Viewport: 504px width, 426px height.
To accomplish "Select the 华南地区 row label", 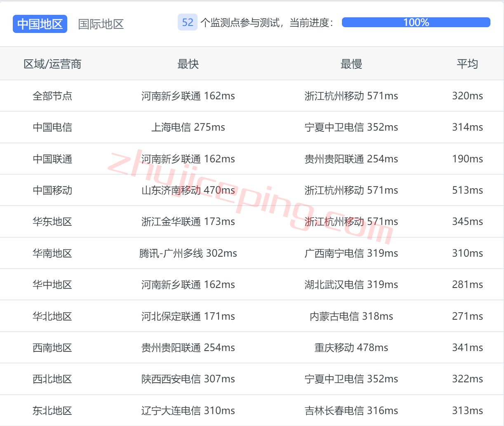I will [52, 253].
